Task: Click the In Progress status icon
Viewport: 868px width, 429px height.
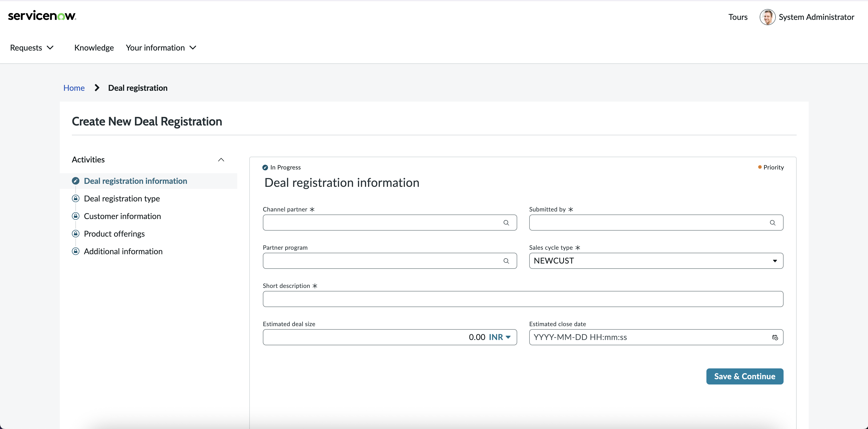Action: point(265,167)
